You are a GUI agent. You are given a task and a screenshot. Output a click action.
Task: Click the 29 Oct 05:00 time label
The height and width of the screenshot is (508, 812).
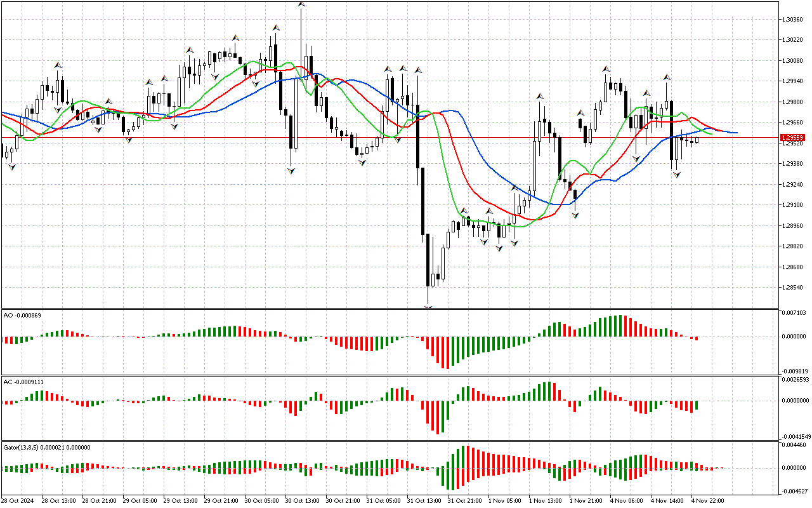(x=140, y=501)
